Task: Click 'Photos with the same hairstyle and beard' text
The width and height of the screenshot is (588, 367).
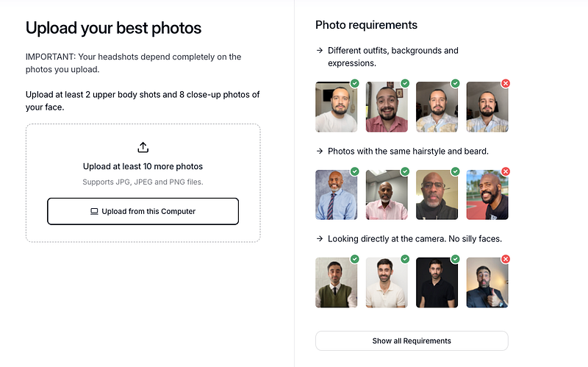Action: coord(408,152)
